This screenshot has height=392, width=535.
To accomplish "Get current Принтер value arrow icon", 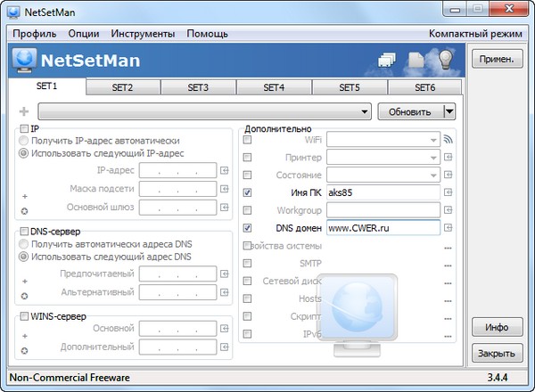I will coord(448,157).
